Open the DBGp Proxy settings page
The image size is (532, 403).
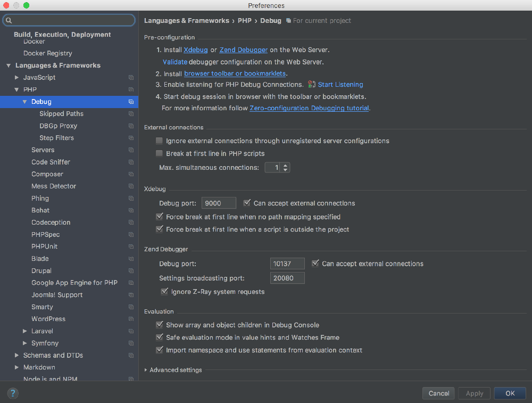point(58,126)
